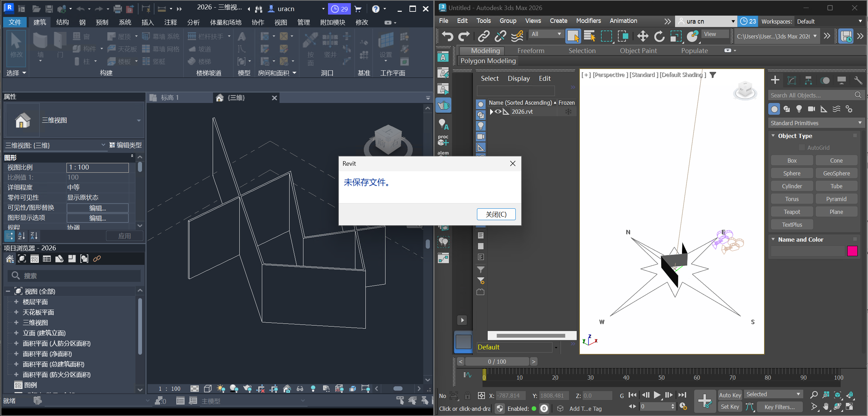Collapse the Name and Color rollout
Image resolution: width=868 pixels, height=416 pixels.
pyautogui.click(x=773, y=239)
